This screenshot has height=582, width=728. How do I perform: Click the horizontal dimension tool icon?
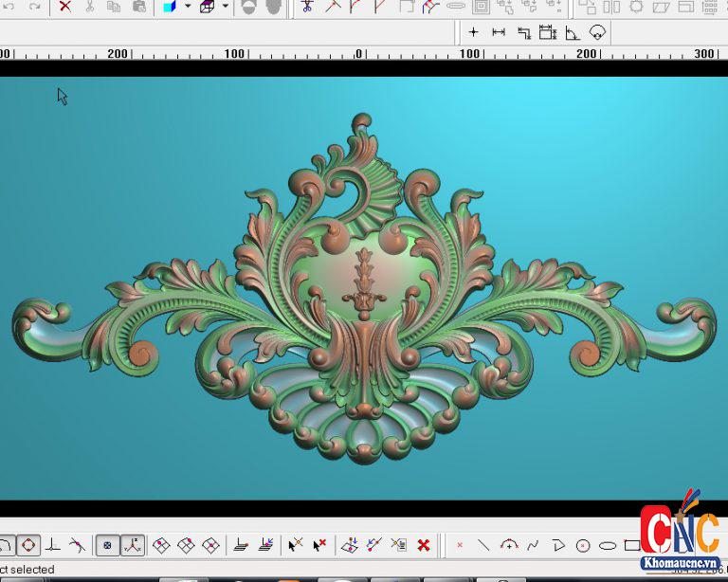click(x=499, y=32)
